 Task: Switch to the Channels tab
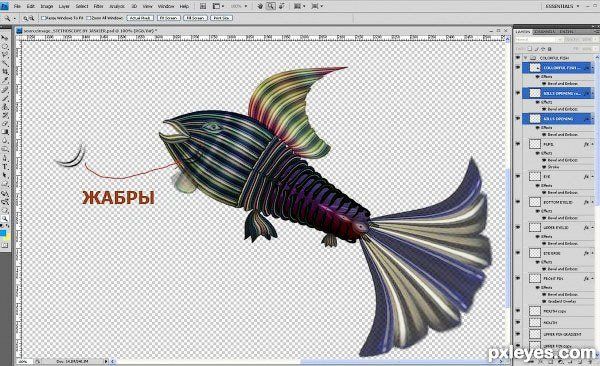pyautogui.click(x=544, y=31)
